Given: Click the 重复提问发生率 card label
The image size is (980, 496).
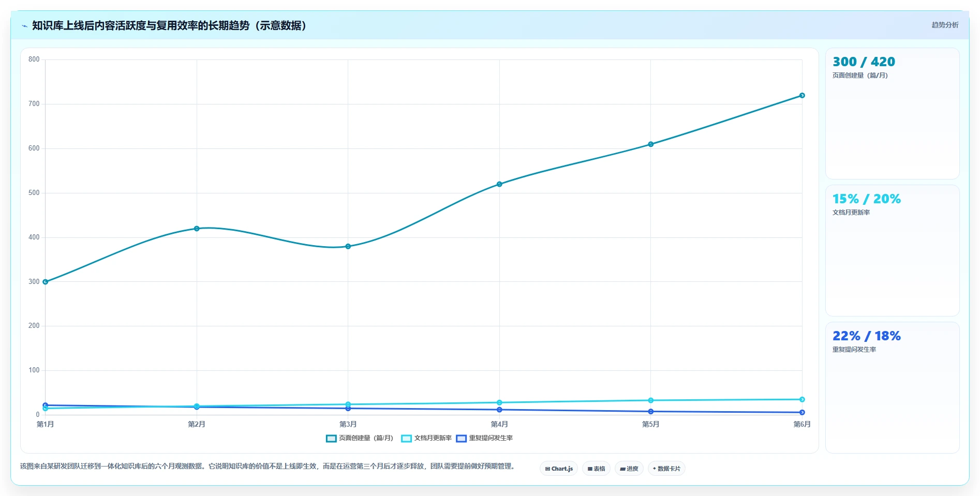Looking at the screenshot, I should pyautogui.click(x=854, y=350).
